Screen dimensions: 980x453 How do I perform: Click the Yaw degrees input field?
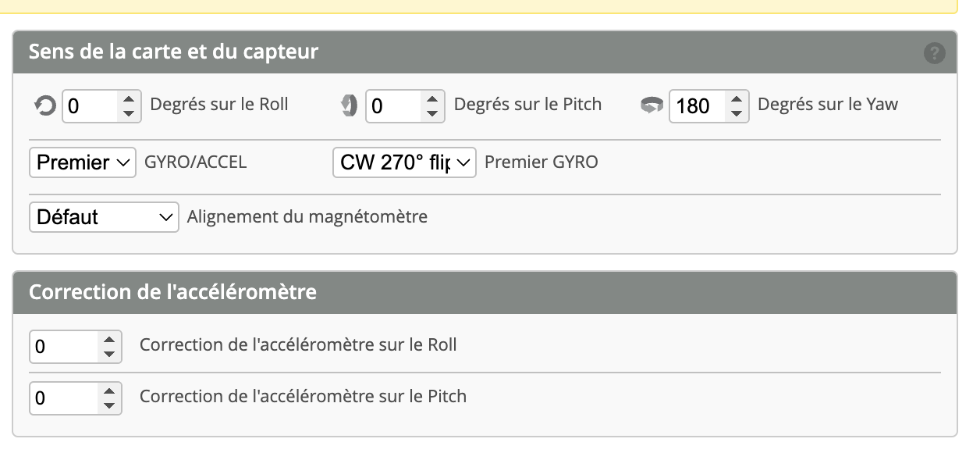[696, 106]
